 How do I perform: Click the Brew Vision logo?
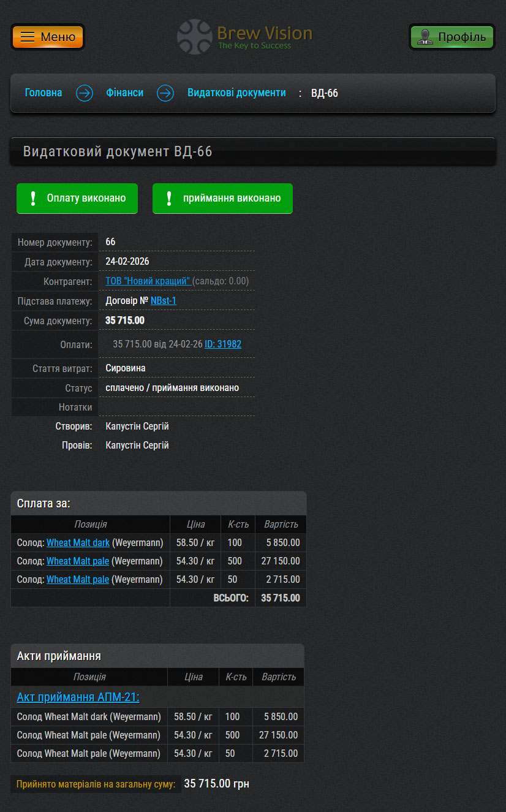(x=245, y=37)
